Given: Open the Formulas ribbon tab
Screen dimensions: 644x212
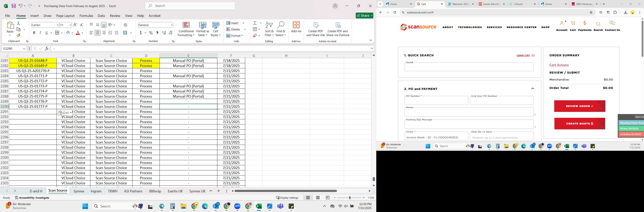Looking at the screenshot, I should [86, 16].
